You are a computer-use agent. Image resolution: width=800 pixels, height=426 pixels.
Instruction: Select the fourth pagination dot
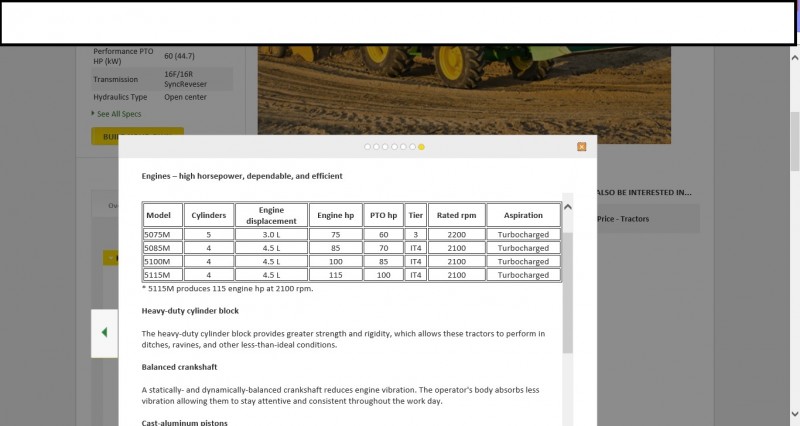[395, 147]
